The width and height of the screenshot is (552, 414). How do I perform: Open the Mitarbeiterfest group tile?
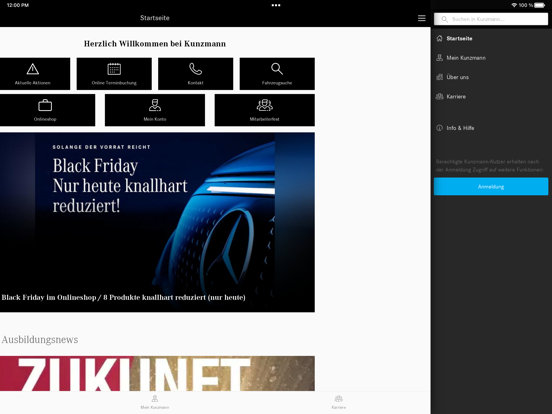(x=265, y=110)
